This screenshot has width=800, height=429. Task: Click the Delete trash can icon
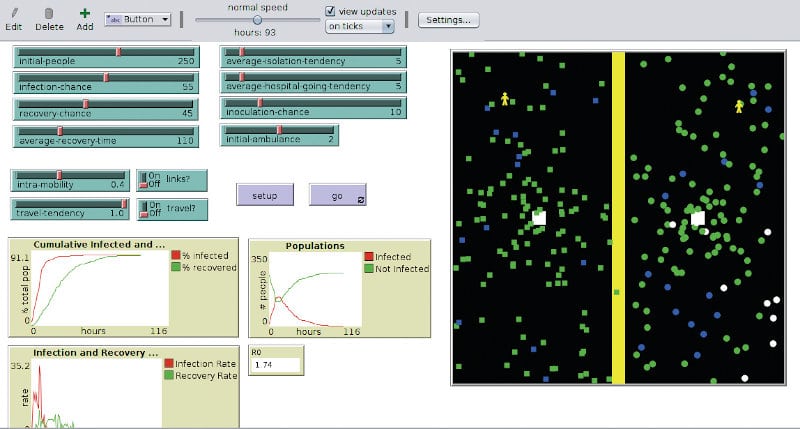tap(49, 14)
